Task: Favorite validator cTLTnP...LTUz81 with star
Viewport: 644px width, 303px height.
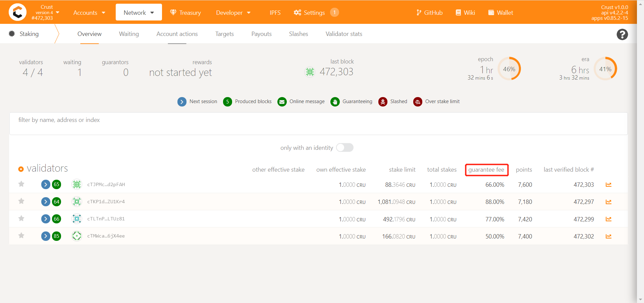Action: [21, 218]
